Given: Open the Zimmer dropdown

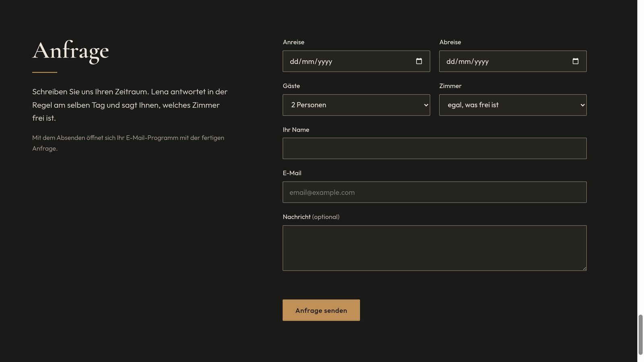Looking at the screenshot, I should (513, 105).
